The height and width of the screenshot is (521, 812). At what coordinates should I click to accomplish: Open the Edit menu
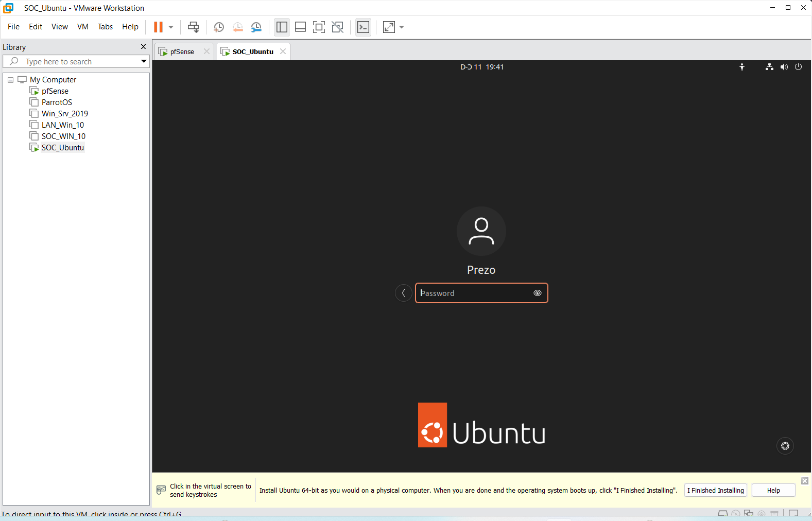(x=36, y=27)
